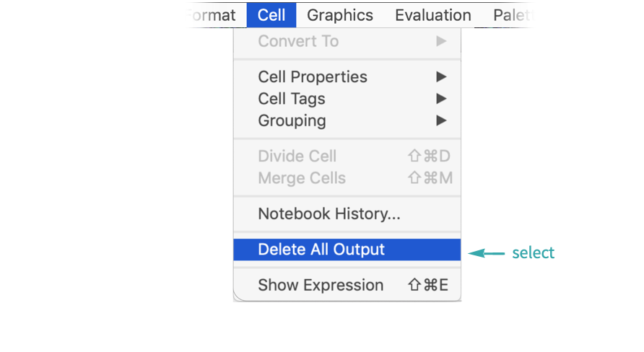Expand the Cell Tags submenu arrow

[441, 99]
